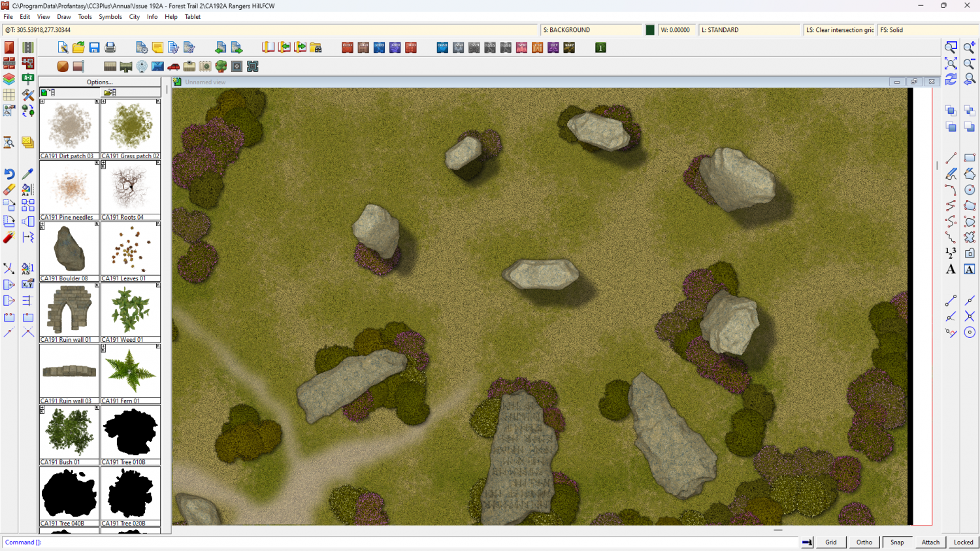The width and height of the screenshot is (980, 551).
Task: Click the boxed text A icon
Action: (x=970, y=269)
